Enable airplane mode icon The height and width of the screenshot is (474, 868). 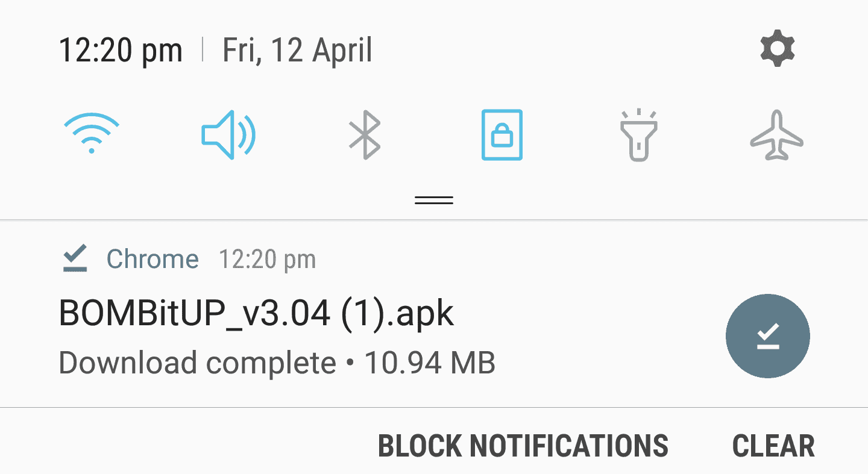776,135
